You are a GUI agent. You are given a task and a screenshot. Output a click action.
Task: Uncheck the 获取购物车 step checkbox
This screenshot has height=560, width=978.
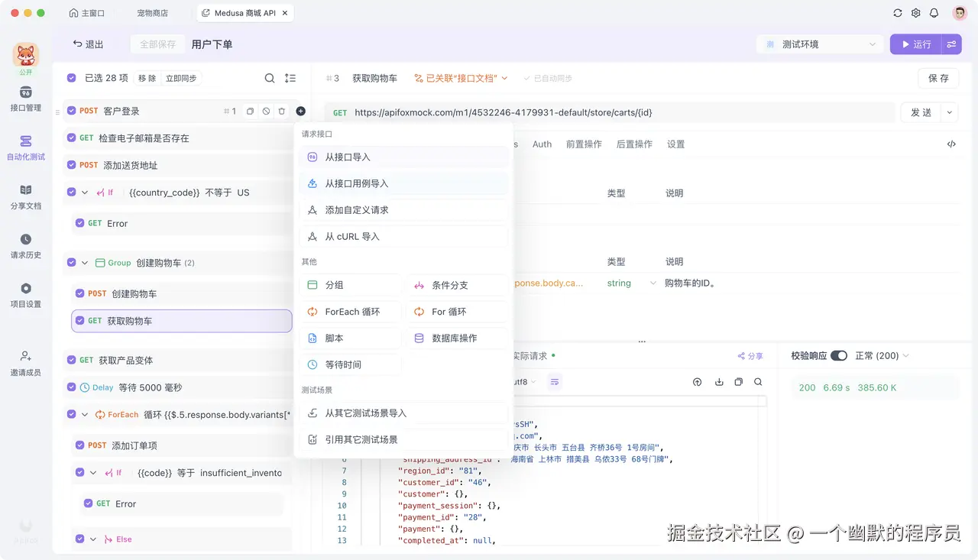81,321
